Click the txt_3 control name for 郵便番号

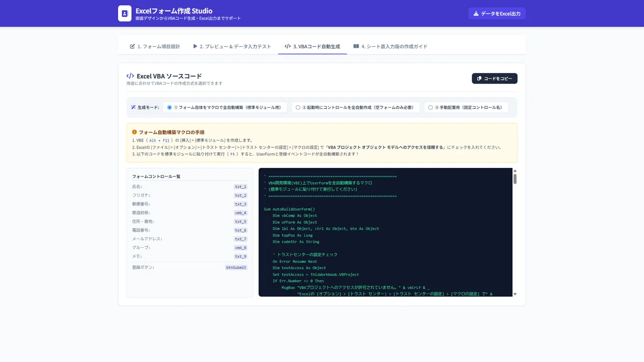point(240,204)
